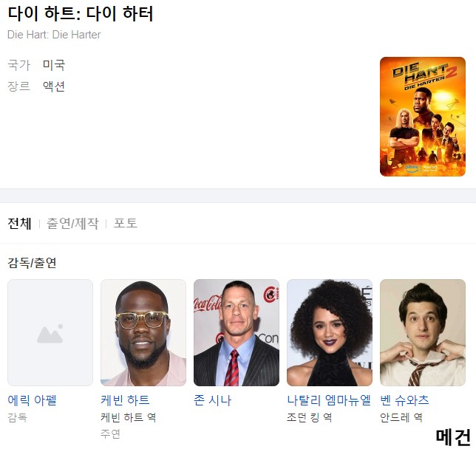Follow the 나탈리 엠마뉴엘 name link
Viewport: 476px width, 449px height.
(329, 400)
